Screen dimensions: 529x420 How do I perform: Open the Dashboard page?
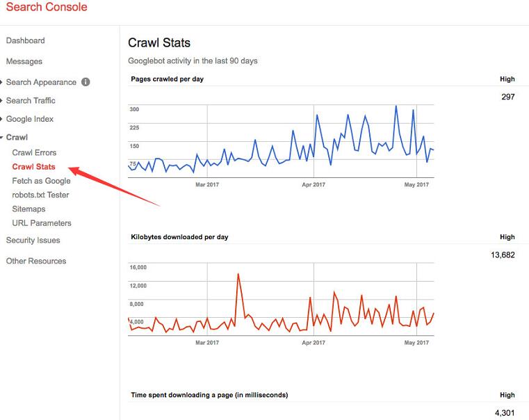click(25, 41)
